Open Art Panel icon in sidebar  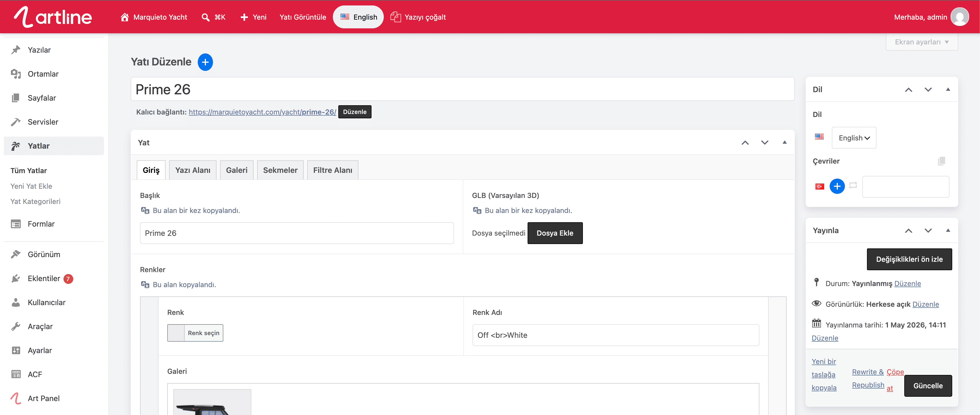point(16,398)
